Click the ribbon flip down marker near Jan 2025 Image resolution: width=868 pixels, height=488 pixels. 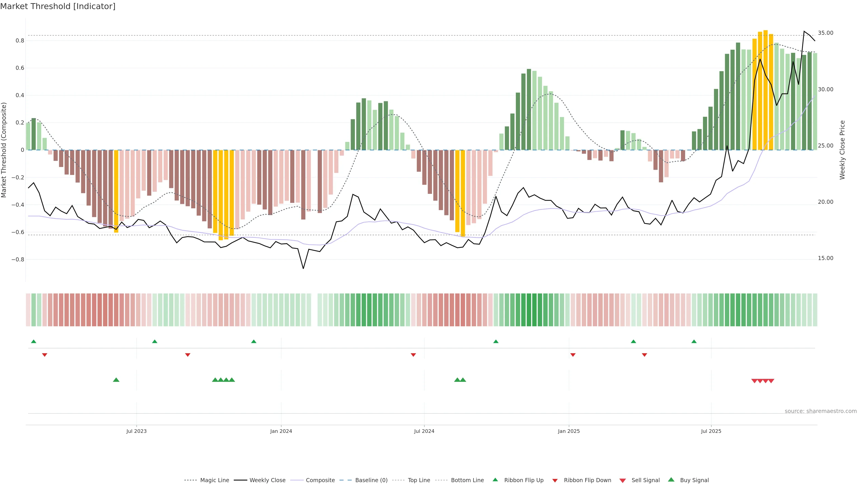pyautogui.click(x=573, y=355)
